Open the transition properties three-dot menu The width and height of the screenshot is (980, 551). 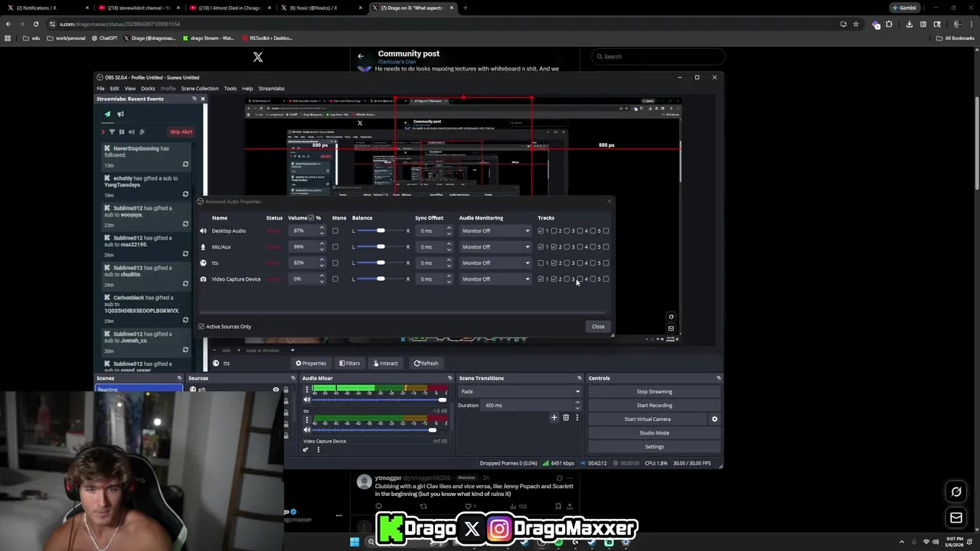point(577,418)
